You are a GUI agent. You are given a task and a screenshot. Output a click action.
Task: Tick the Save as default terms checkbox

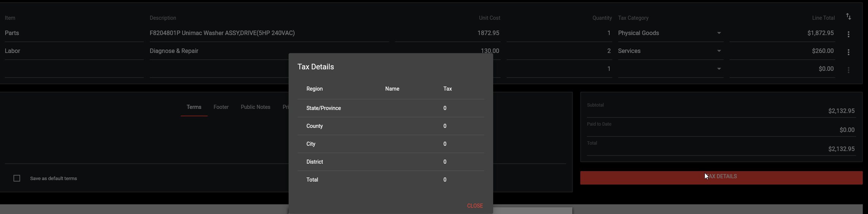point(17,178)
